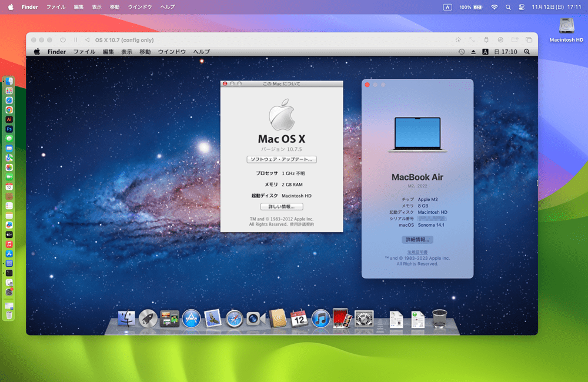Viewport: 588px width, 382px height.
Task: Open input source menu in guest menu bar
Action: pyautogui.click(x=485, y=52)
